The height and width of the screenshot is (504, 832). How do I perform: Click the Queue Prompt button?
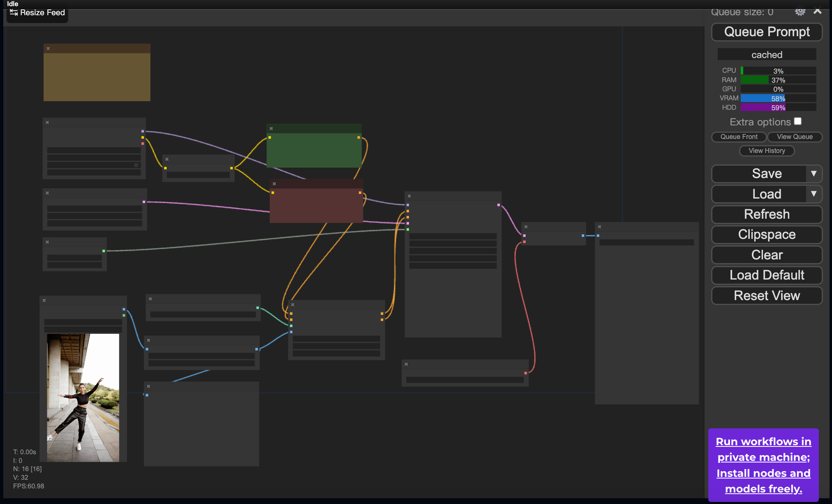(767, 32)
